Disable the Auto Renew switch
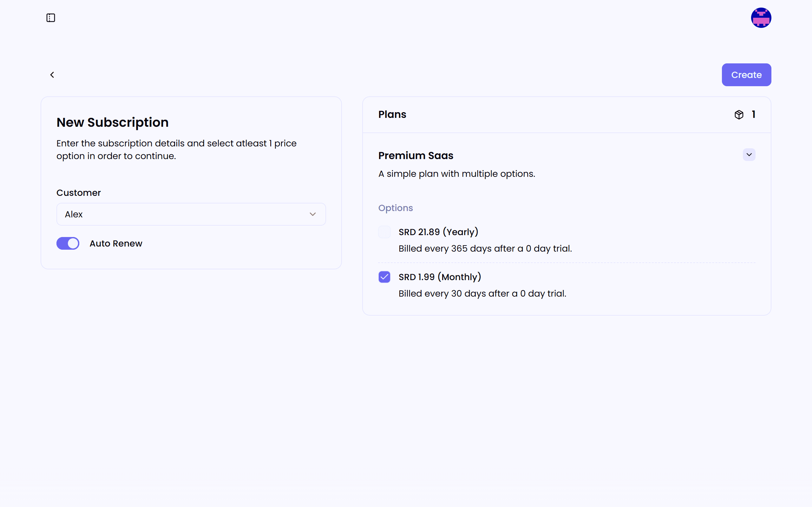The height and width of the screenshot is (507, 812). coord(68,243)
